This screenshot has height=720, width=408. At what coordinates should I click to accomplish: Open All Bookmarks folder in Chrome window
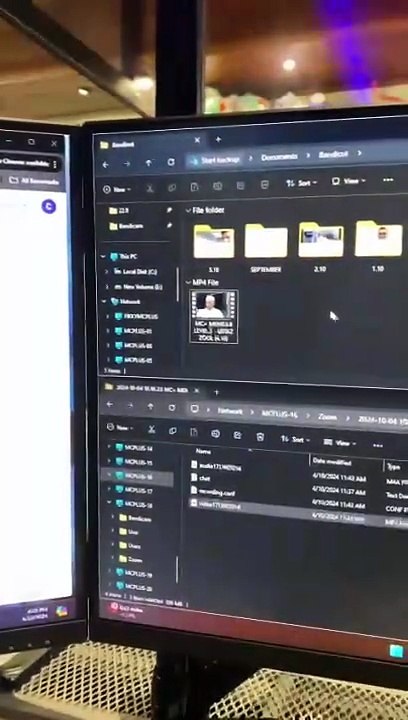[x=35, y=181]
